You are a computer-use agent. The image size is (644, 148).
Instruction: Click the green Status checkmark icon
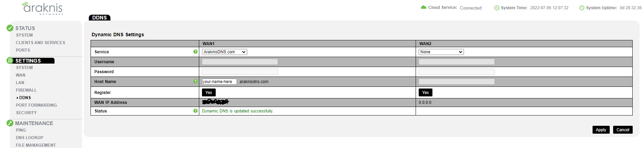click(10, 28)
